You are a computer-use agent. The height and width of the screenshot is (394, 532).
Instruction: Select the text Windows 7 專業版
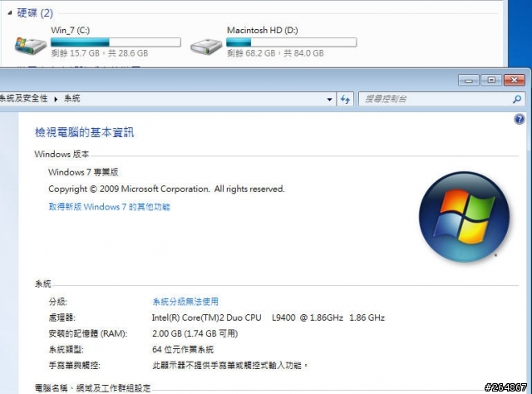[83, 172]
